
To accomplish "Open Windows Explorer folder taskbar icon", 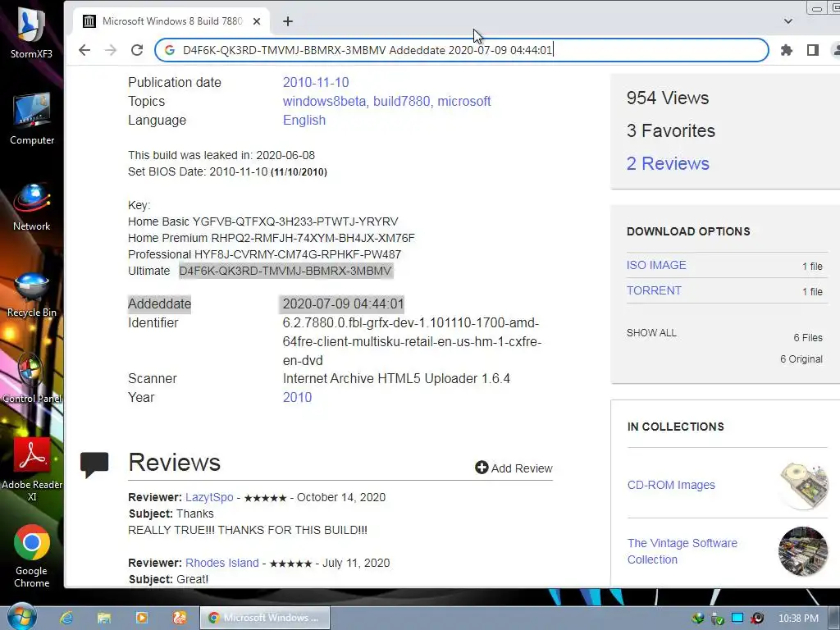I will coord(104,618).
